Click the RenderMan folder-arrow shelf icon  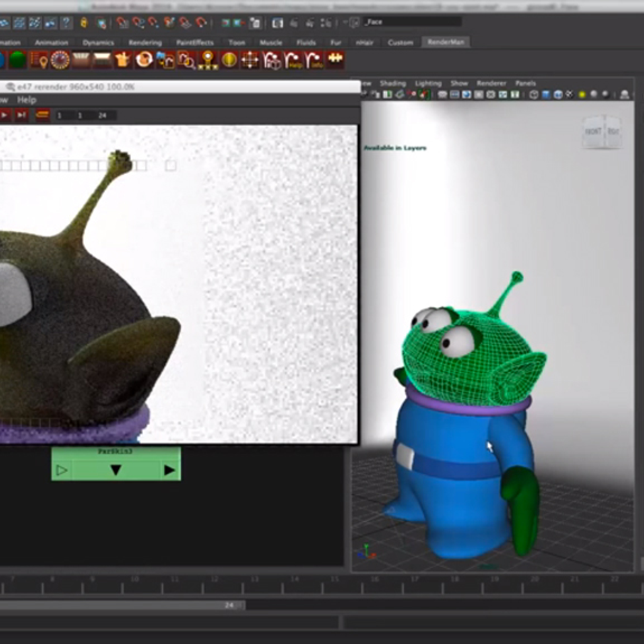pyautogui.click(x=165, y=60)
